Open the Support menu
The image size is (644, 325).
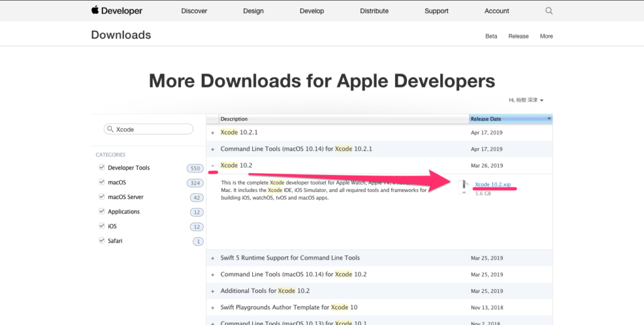[x=436, y=11]
